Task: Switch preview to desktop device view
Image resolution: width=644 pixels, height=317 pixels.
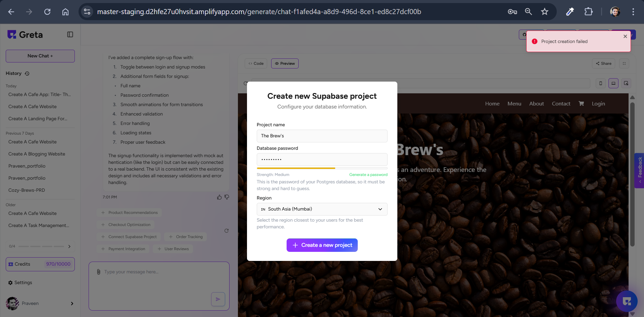Action: pyautogui.click(x=613, y=83)
